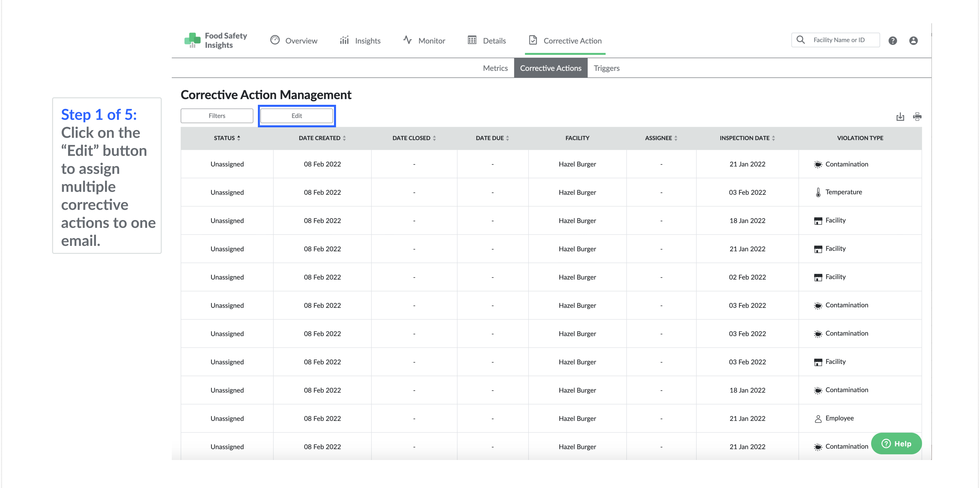Click the Temperature thermometer icon

(818, 192)
